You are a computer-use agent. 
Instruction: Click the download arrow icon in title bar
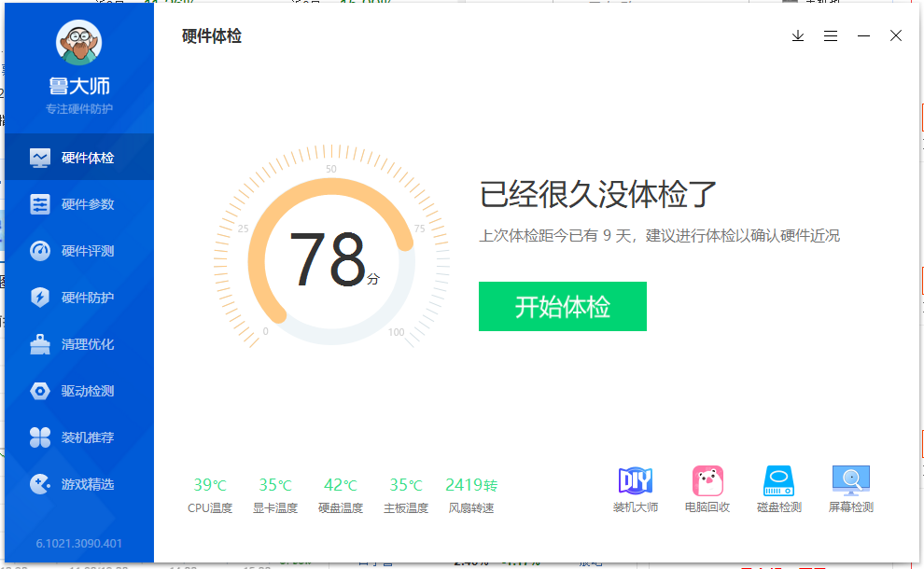tap(798, 36)
